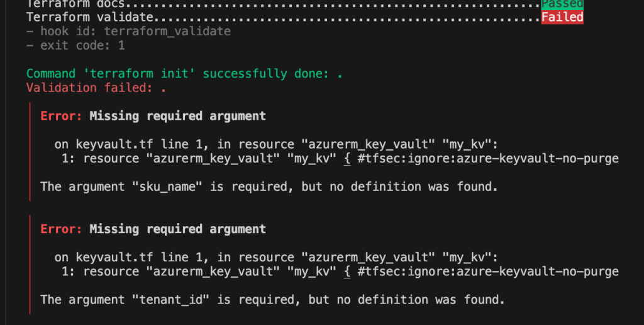Click the 'hook id: terraform_validate' line
Image resolution: width=644 pixels, height=325 pixels.
[128, 31]
